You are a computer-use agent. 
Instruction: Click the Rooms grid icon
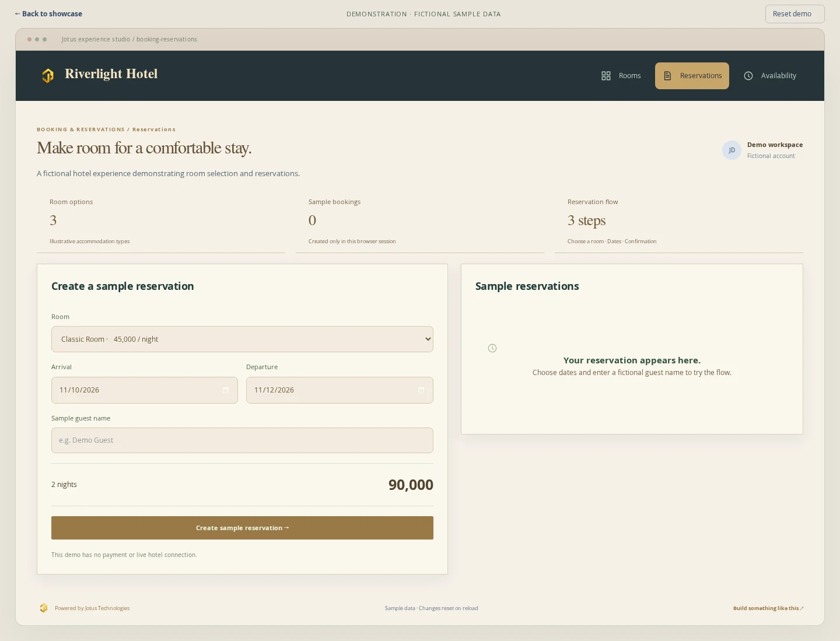tap(606, 76)
